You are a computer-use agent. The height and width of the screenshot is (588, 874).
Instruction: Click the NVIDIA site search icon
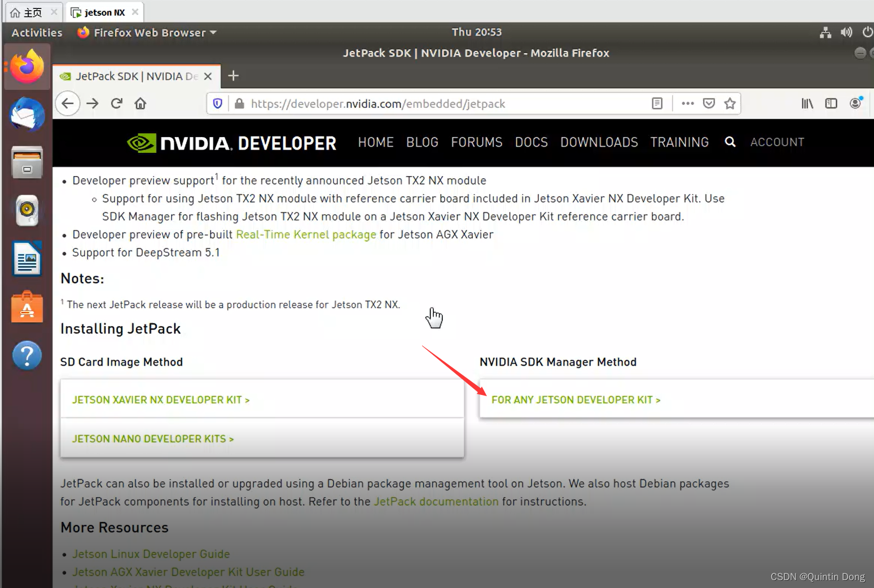click(x=730, y=142)
